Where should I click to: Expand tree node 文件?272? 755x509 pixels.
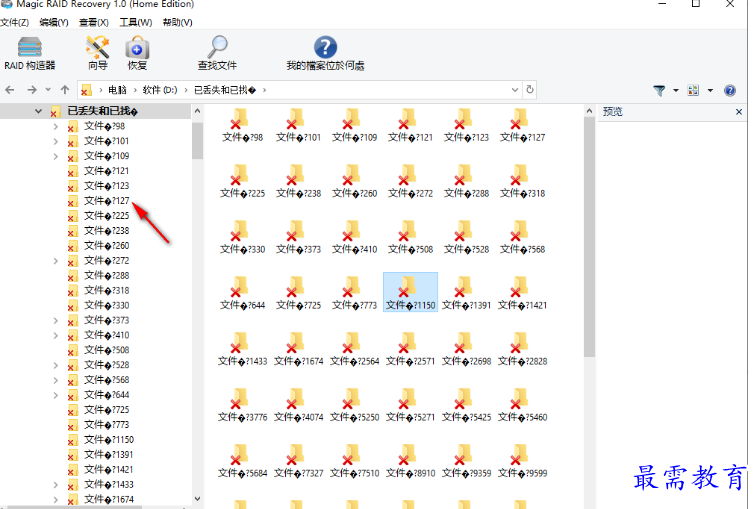tap(55, 261)
